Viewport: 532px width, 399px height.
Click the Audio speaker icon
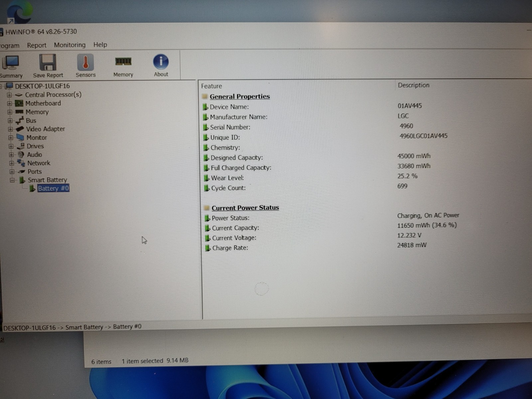21,155
